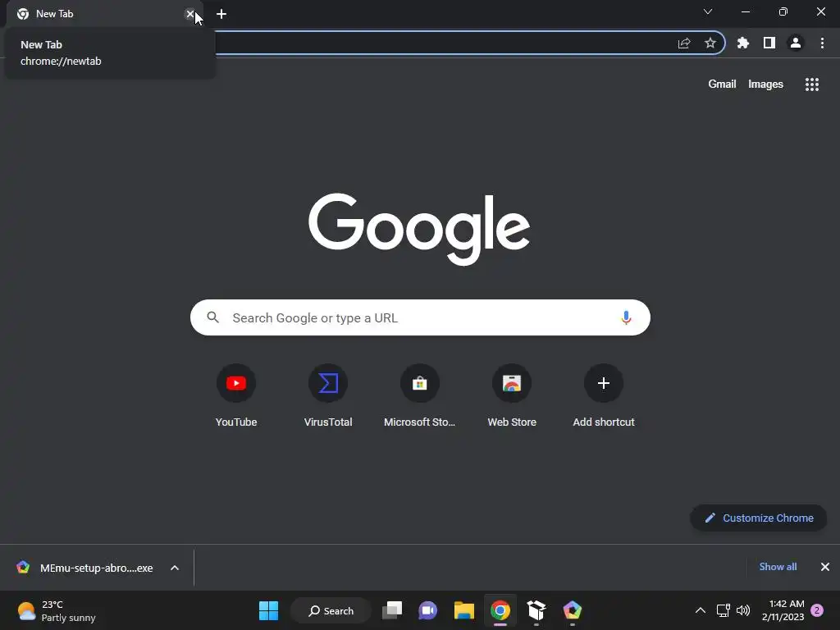Open the Gmail link
The image size is (840, 630).
[x=722, y=84]
